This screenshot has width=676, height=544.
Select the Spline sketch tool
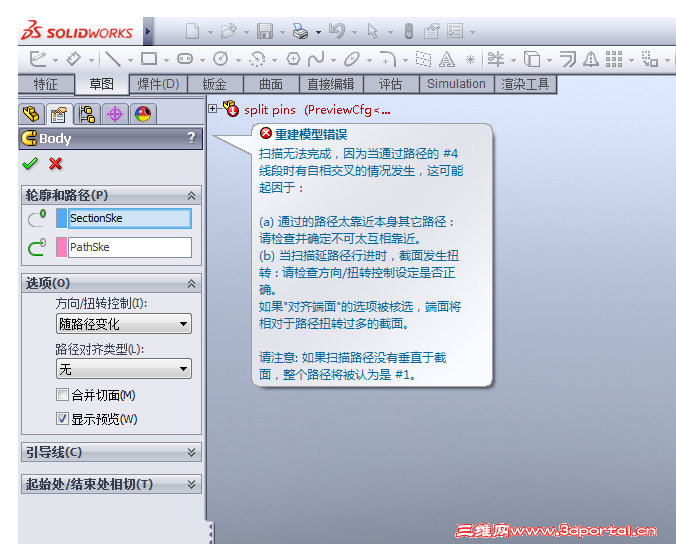pyautogui.click(x=316, y=59)
